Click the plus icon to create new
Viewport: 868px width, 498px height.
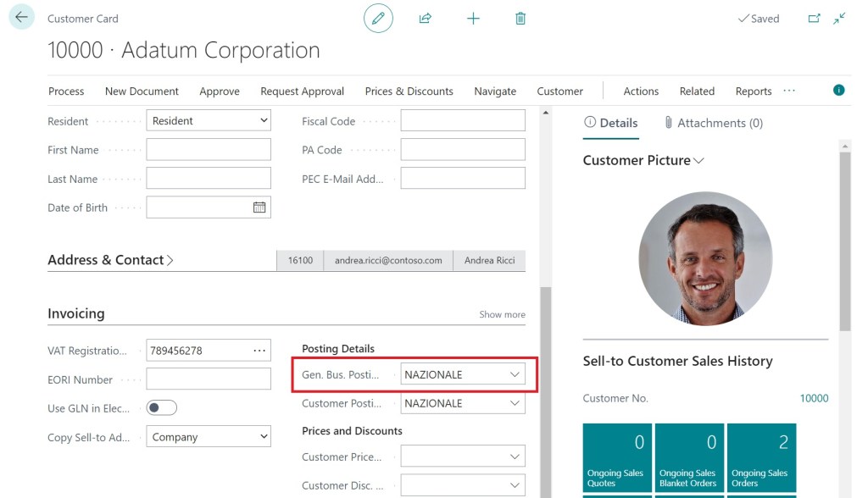coord(473,18)
